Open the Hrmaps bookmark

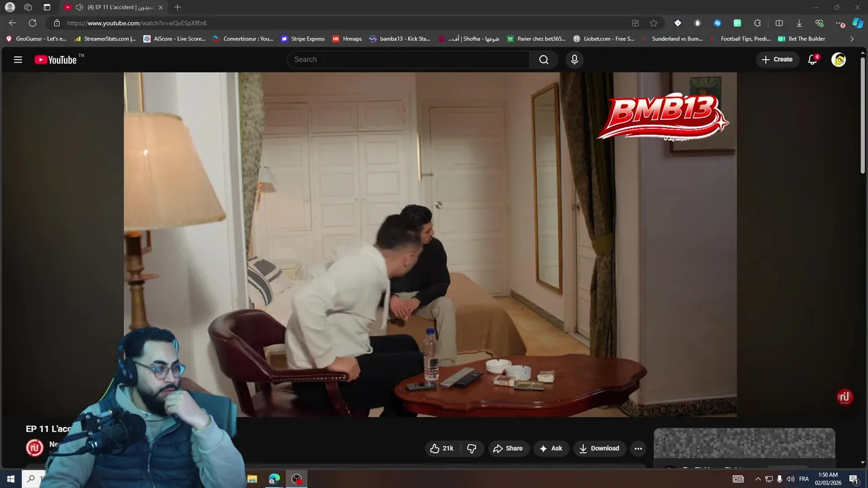(347, 39)
